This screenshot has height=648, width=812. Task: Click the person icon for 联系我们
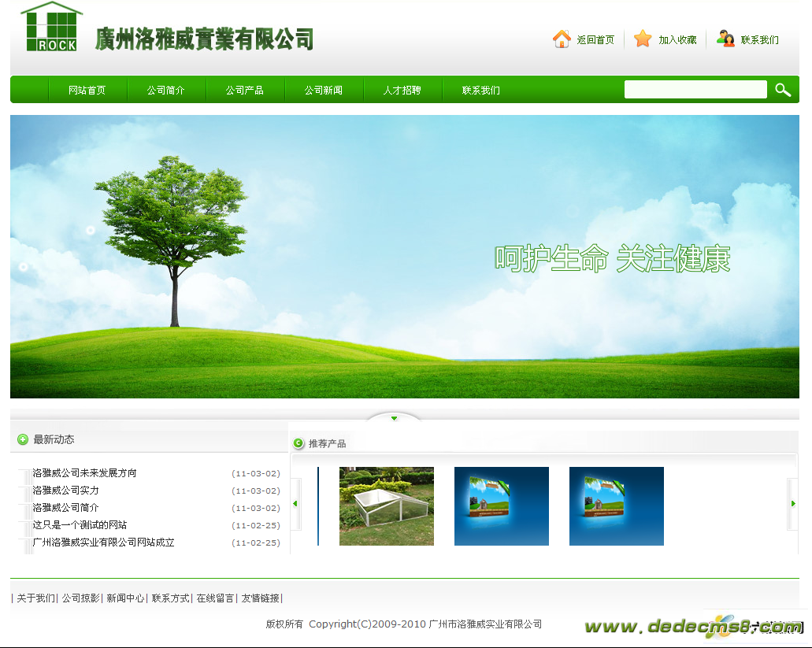pyautogui.click(x=725, y=39)
